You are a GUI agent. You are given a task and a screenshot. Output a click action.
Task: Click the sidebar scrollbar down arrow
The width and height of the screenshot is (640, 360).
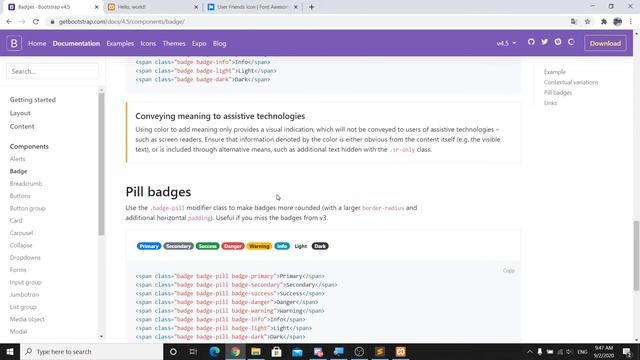(x=101, y=336)
